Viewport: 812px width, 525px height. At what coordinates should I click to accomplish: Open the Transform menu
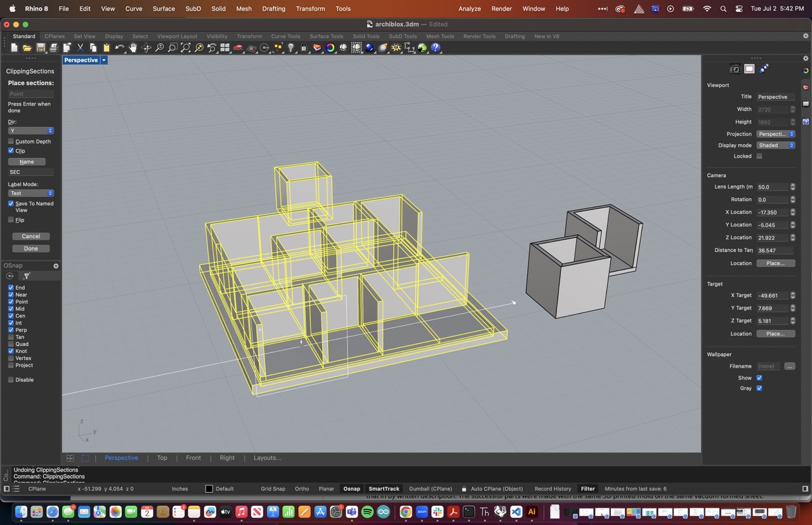click(x=311, y=9)
